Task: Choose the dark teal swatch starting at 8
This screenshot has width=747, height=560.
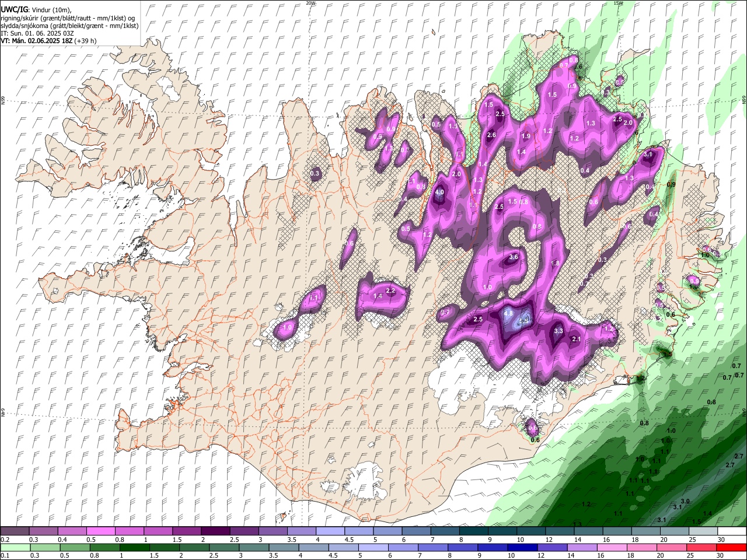Action: point(473,531)
